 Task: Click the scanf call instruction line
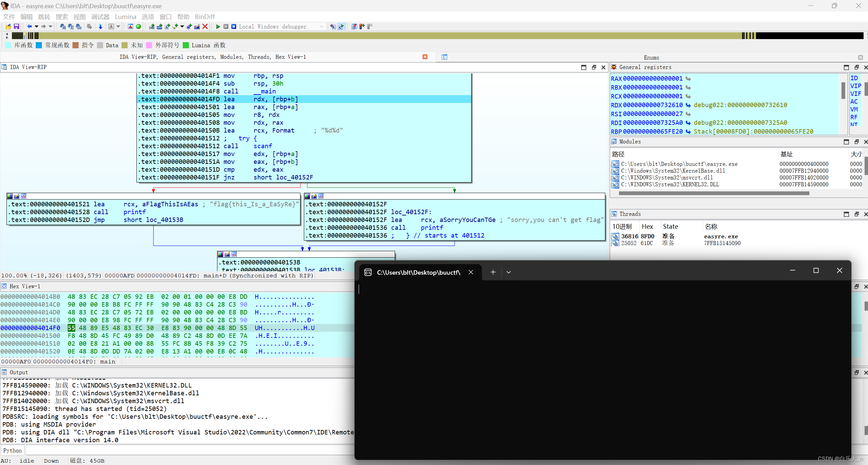[304, 146]
